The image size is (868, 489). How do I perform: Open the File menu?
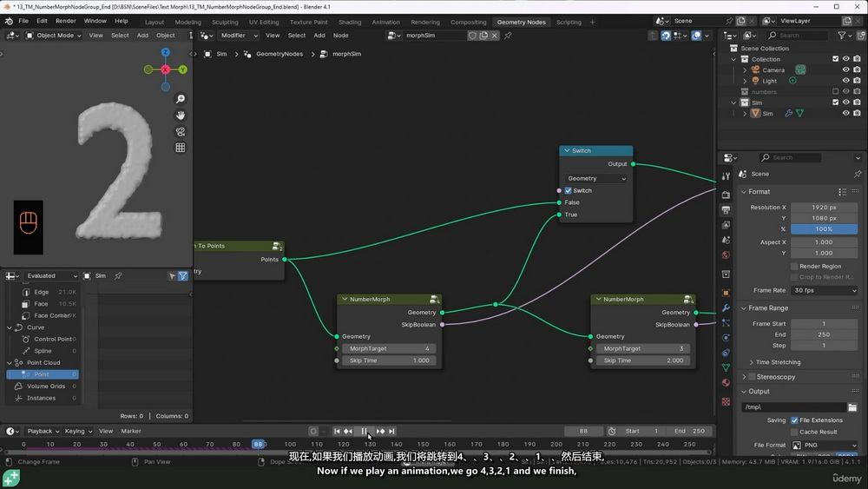coord(23,21)
